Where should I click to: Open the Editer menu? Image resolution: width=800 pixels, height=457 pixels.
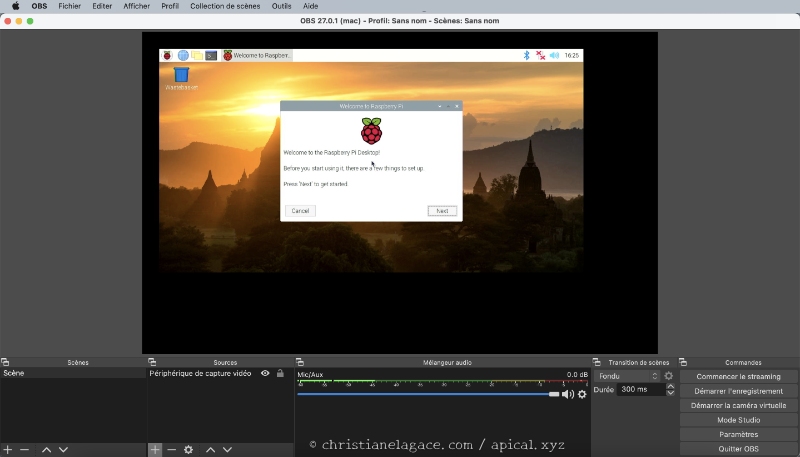tap(102, 6)
